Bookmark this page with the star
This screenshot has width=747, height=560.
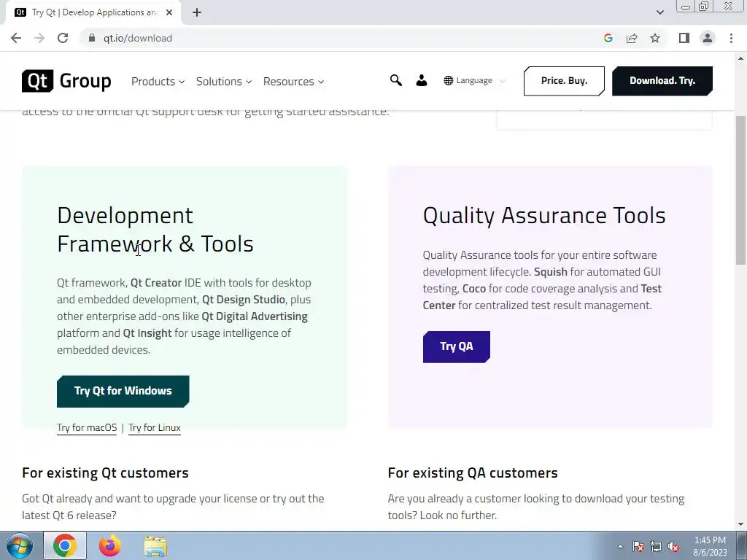[655, 38]
